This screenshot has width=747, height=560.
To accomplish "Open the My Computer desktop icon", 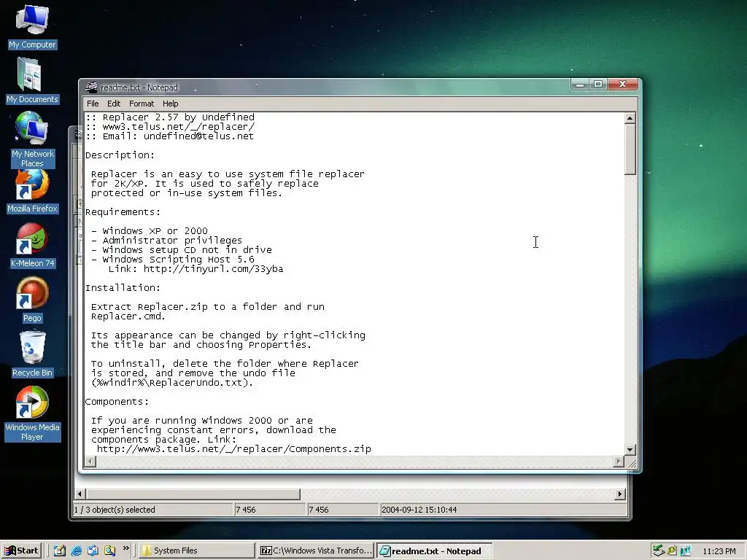I will (x=32, y=27).
